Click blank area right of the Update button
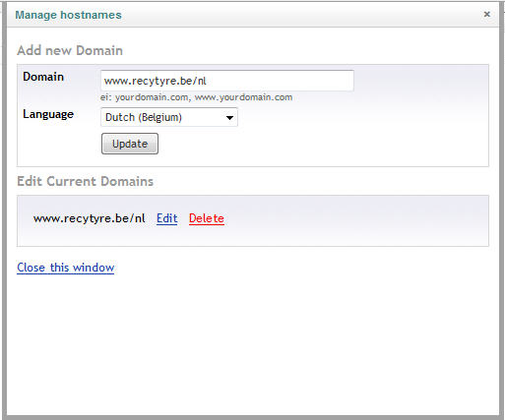 pos(322,145)
